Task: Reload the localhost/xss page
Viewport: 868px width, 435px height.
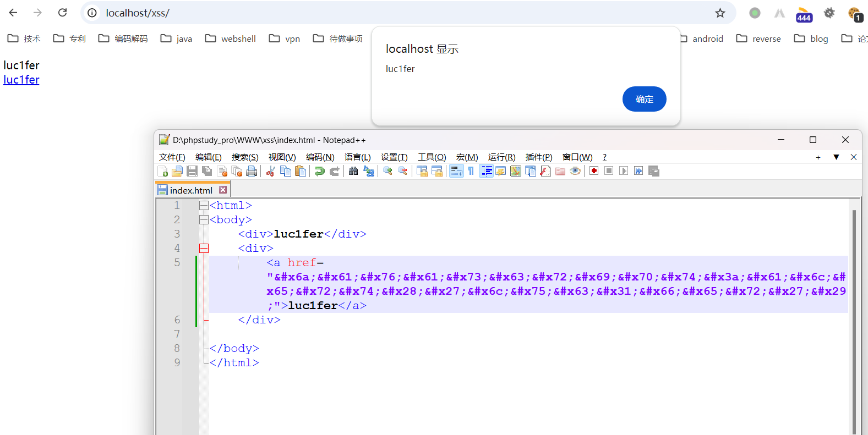Action: (x=63, y=13)
